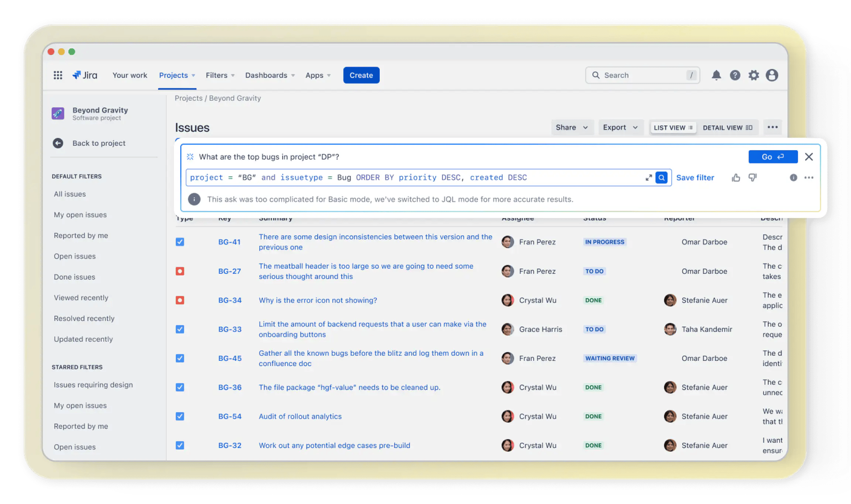Click the top Search field
Screen dimensions: 851x504
point(642,75)
